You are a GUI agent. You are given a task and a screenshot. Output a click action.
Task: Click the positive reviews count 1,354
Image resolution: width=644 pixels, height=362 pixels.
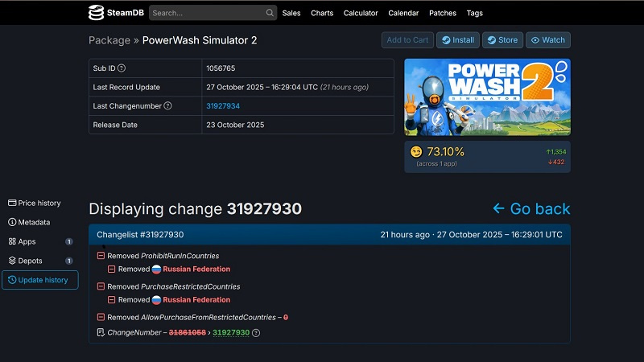tap(556, 152)
